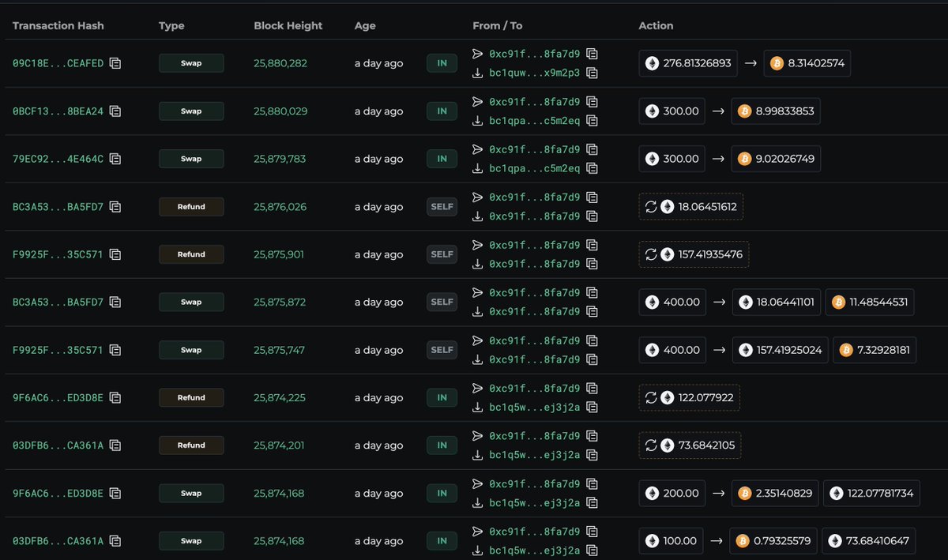Copy the 03DFB6...CA361A transaction hash

[115, 445]
